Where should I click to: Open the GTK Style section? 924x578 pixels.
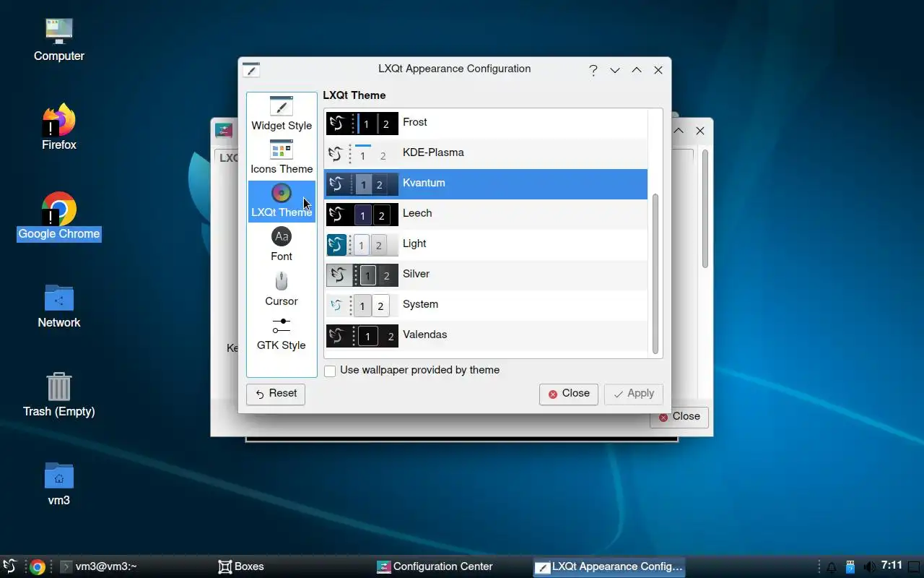[x=282, y=333]
